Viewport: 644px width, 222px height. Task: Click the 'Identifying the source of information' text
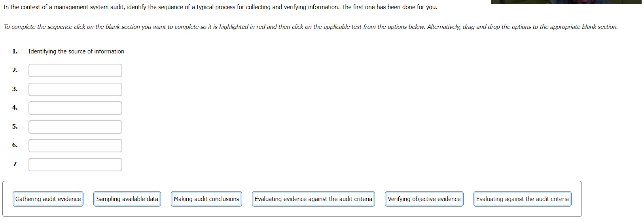click(x=76, y=51)
